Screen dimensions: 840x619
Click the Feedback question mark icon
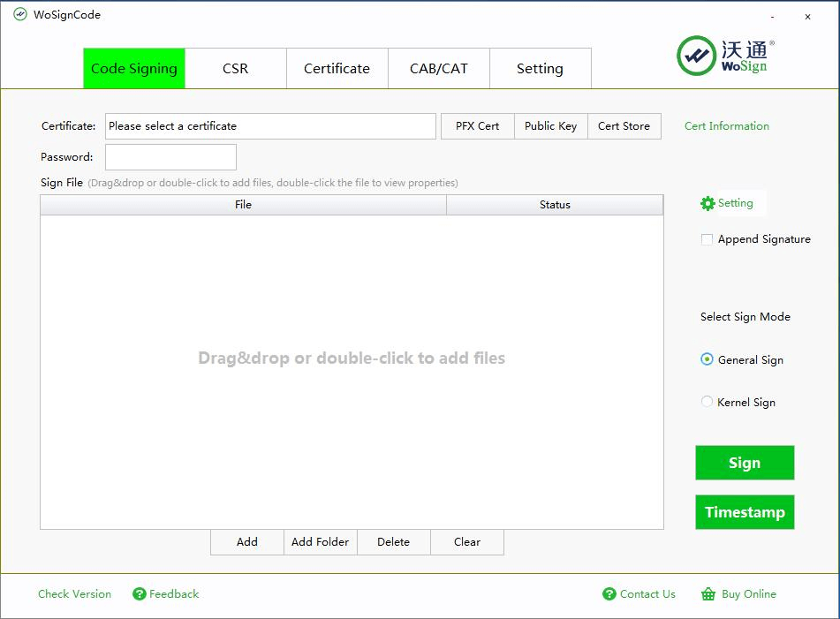coord(140,594)
